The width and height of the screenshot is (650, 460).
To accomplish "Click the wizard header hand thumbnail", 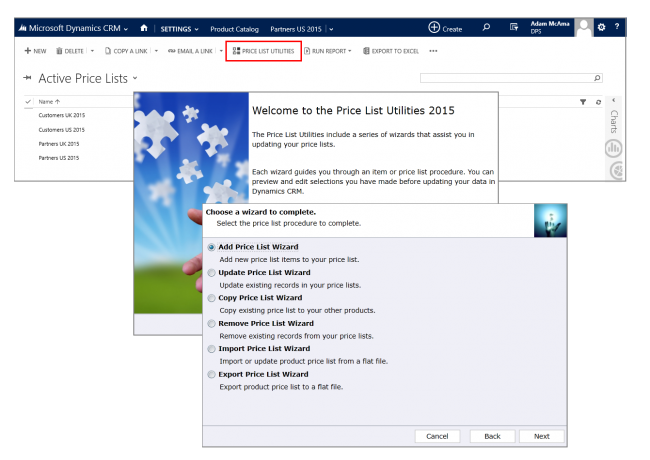I will (550, 220).
